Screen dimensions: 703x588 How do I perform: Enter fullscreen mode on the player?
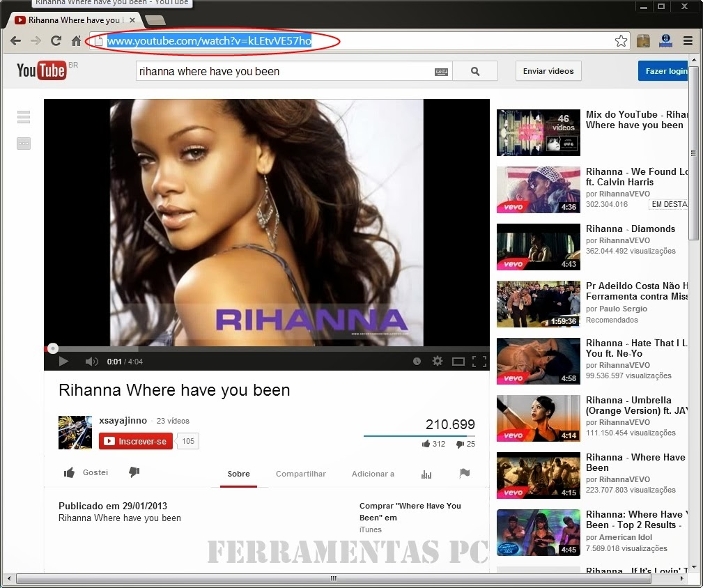pyautogui.click(x=479, y=361)
